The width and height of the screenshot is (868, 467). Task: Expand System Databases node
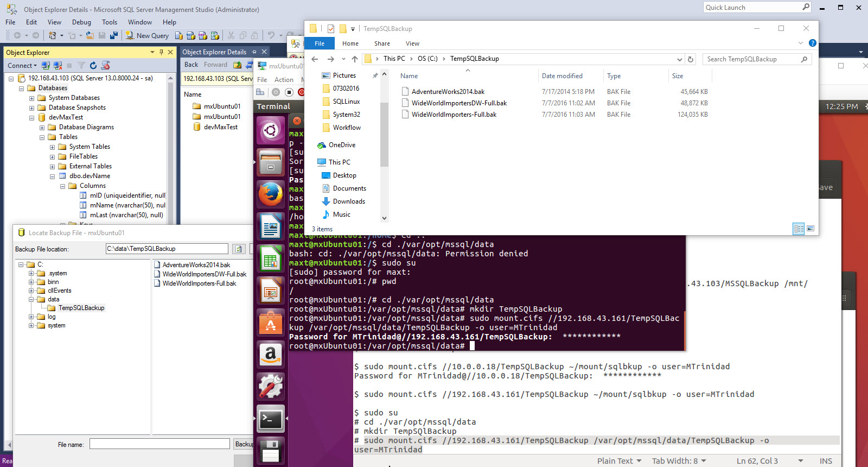31,98
